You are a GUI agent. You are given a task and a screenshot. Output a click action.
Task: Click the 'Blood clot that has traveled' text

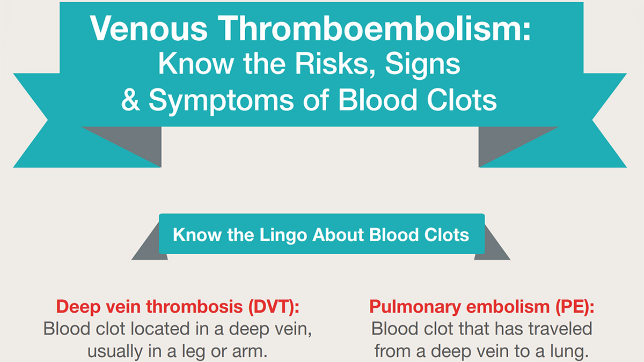click(482, 329)
